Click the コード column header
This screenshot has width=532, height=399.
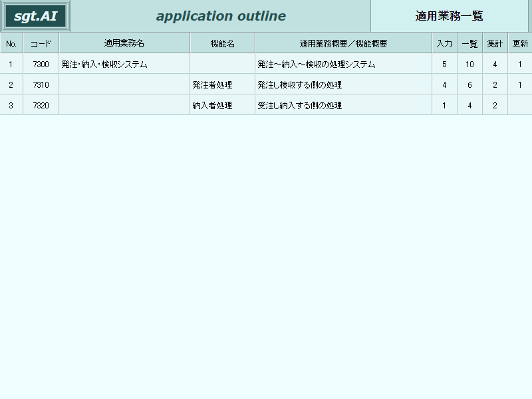click(41, 43)
